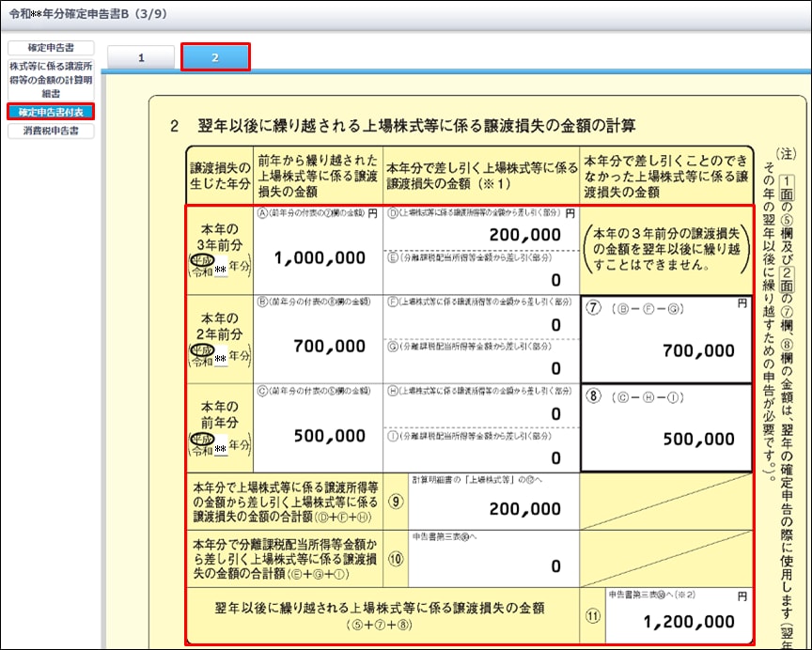Select result box ⑦ showing 700,000
This screenshot has height=650, width=812.
(665, 342)
